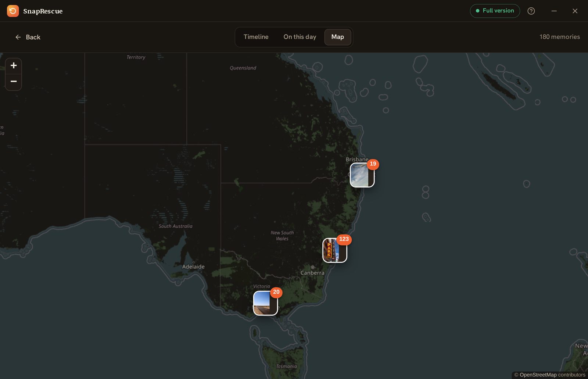
Task: Click the 123 count badge on cluster
Action: tap(344, 239)
